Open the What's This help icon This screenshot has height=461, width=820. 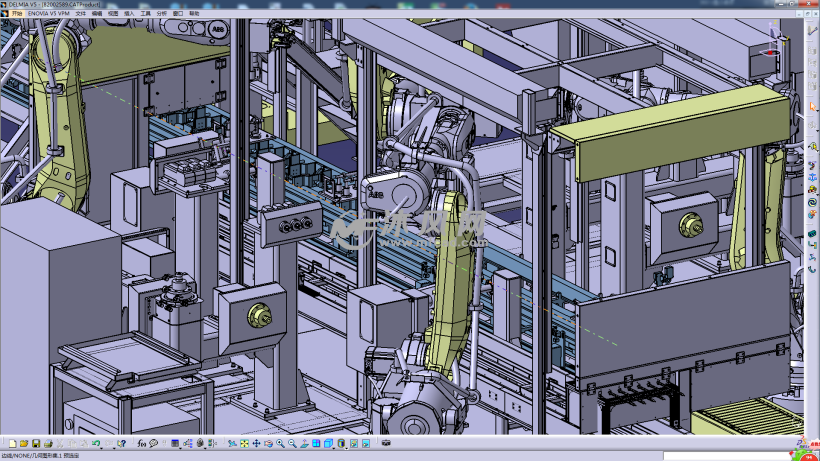(123, 443)
